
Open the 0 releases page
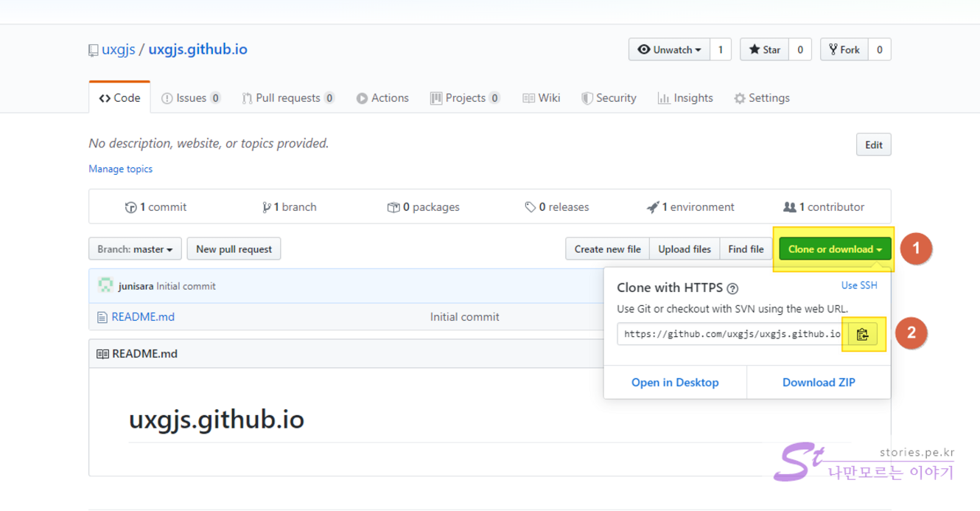[557, 207]
